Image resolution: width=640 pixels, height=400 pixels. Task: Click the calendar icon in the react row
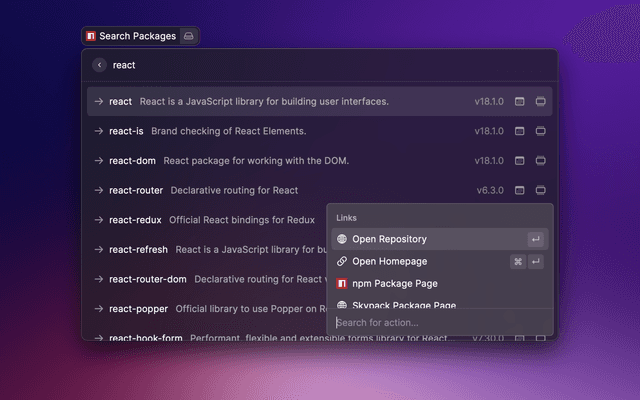(519, 102)
